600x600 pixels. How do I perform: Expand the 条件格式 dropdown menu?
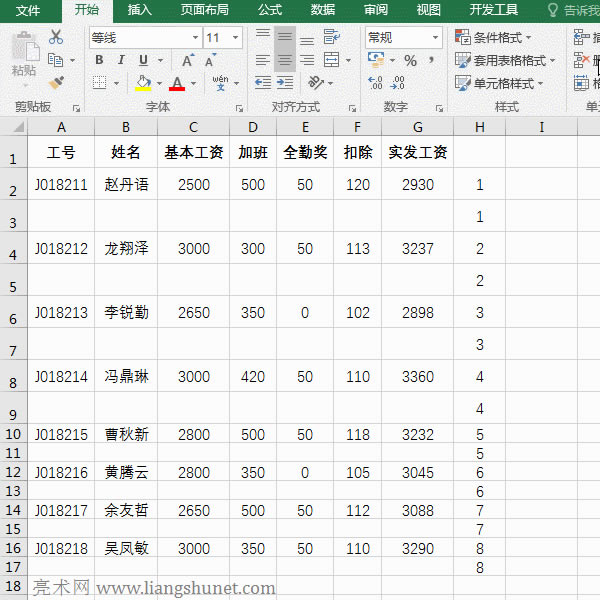coord(502,37)
